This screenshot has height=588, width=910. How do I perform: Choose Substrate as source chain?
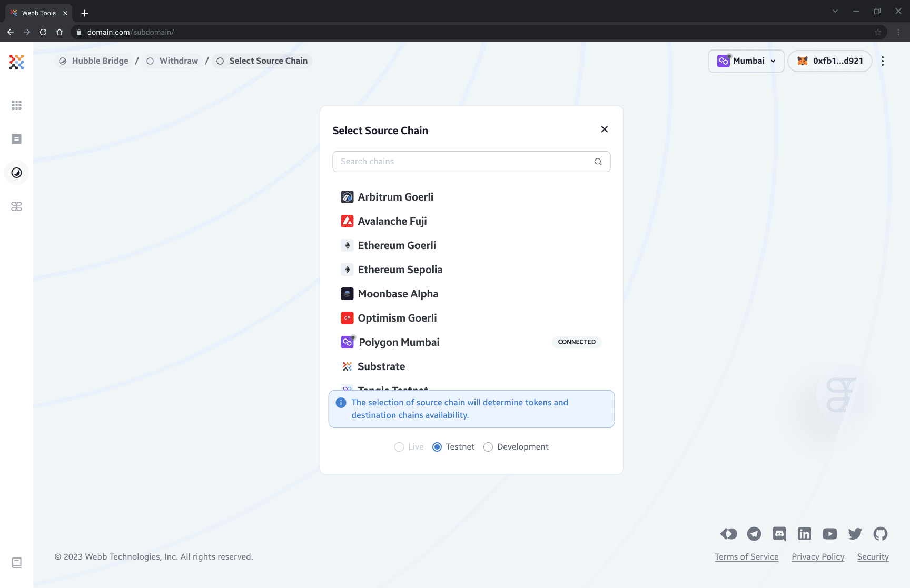(x=471, y=366)
